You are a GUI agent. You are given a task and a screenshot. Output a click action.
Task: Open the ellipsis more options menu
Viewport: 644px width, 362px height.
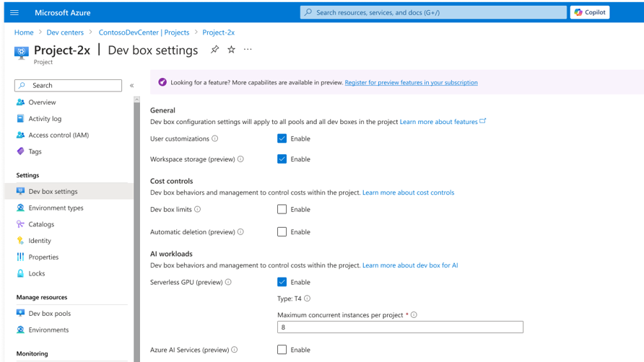click(248, 50)
